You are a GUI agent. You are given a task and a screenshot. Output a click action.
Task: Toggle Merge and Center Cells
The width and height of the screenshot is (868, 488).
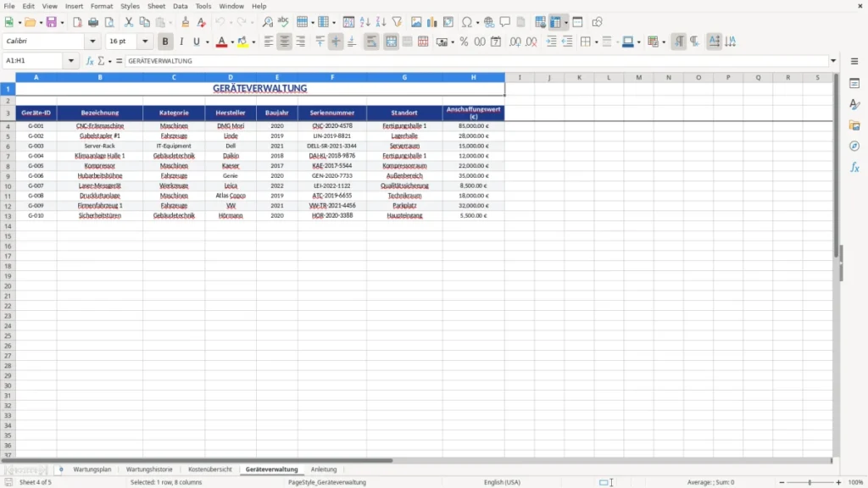391,42
